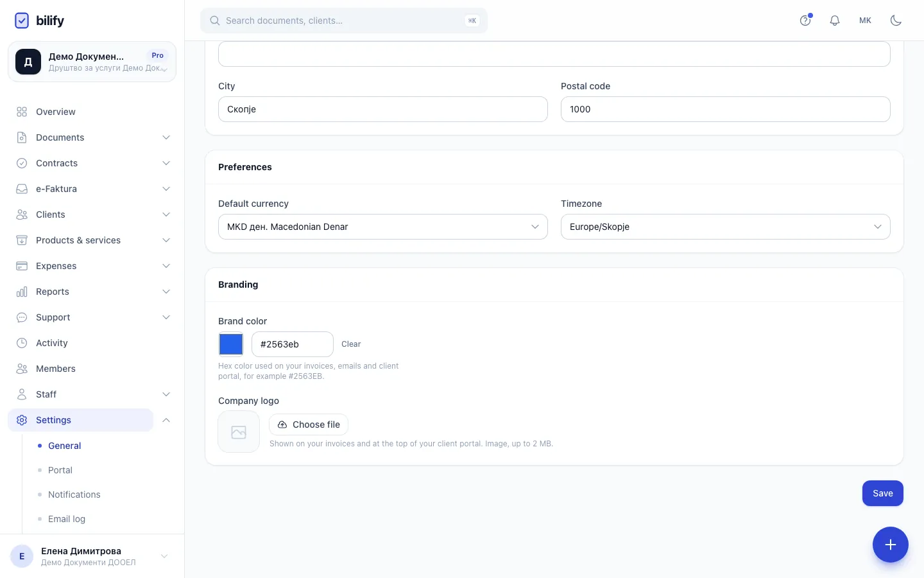The height and width of the screenshot is (578, 924).
Task: Click the ⌘K shortcut badge
Action: 472,21
